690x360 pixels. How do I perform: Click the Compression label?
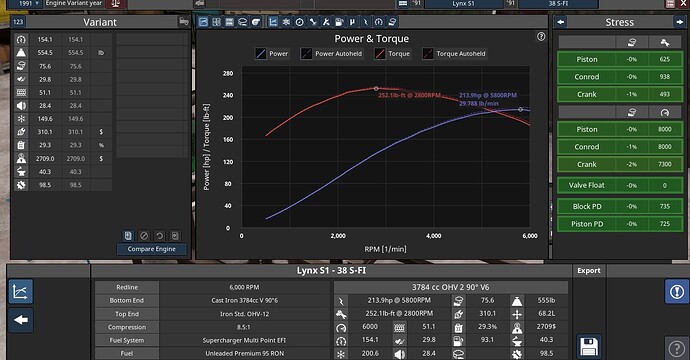click(127, 327)
